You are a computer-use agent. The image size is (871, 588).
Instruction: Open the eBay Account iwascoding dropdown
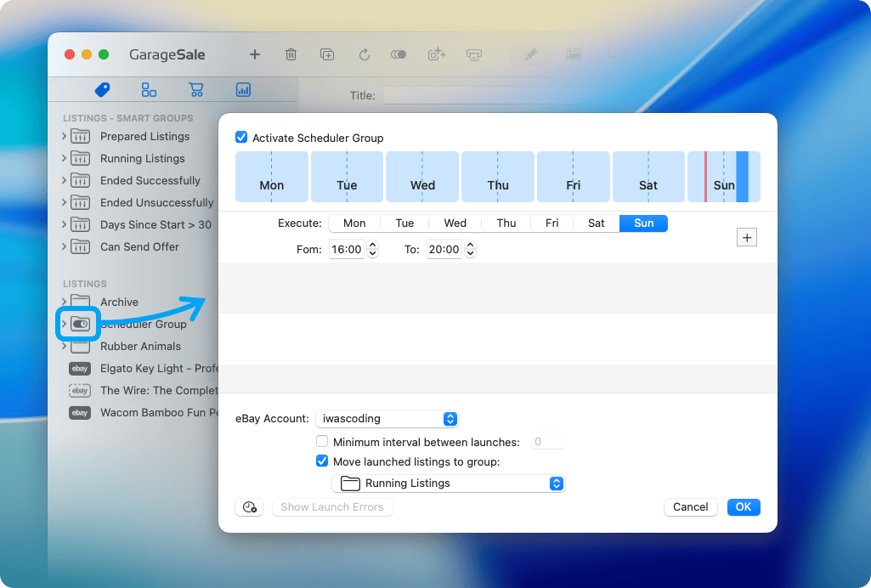pyautogui.click(x=387, y=419)
